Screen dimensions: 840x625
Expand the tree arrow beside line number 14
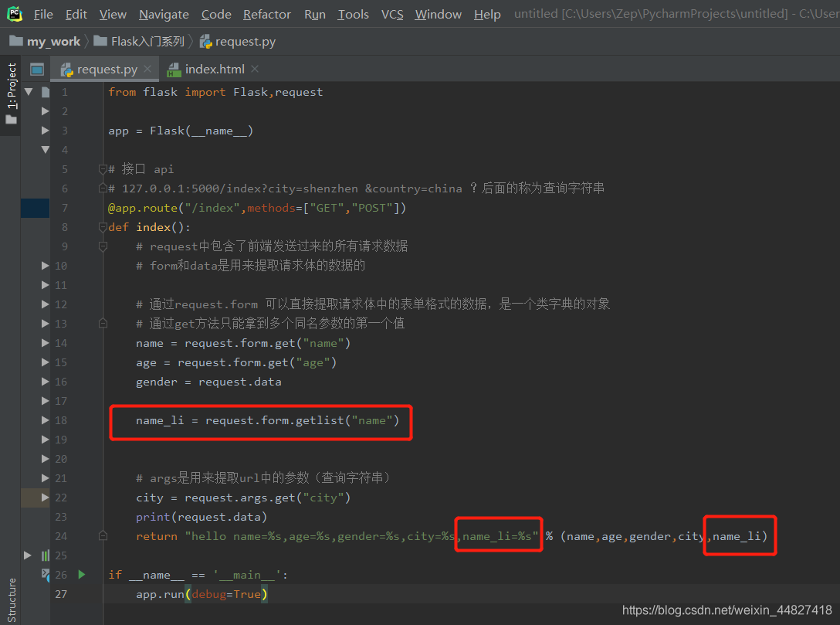(46, 342)
